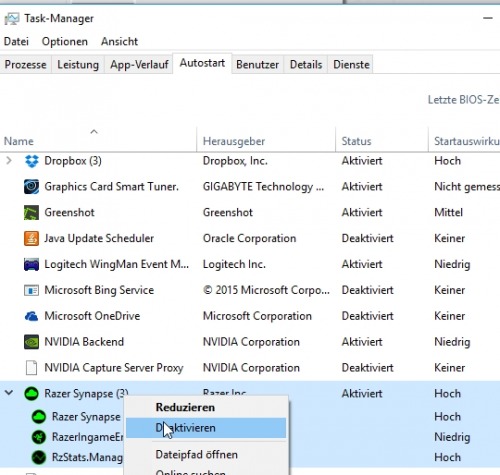Click the Task-Manager title bar icon
This screenshot has height=475, width=500.
12,19
